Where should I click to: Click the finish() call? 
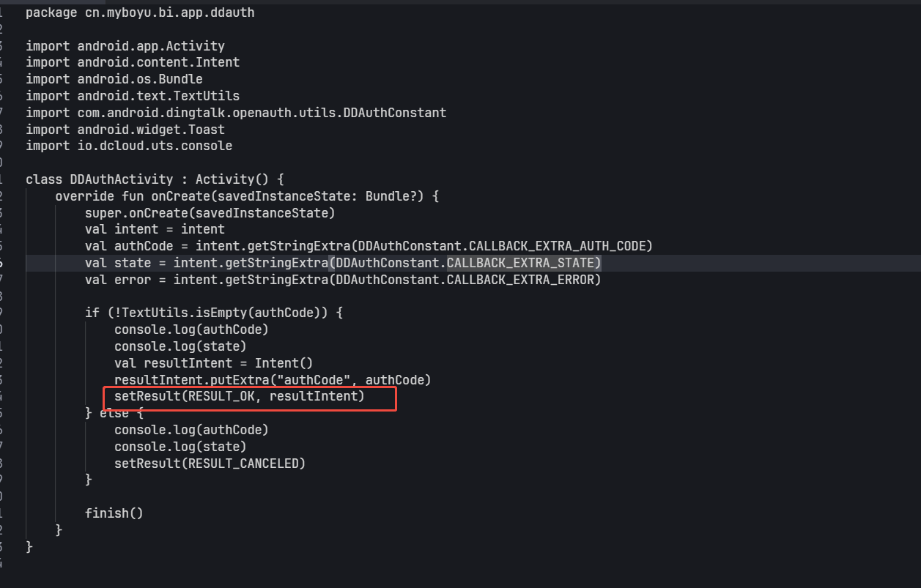click(114, 513)
